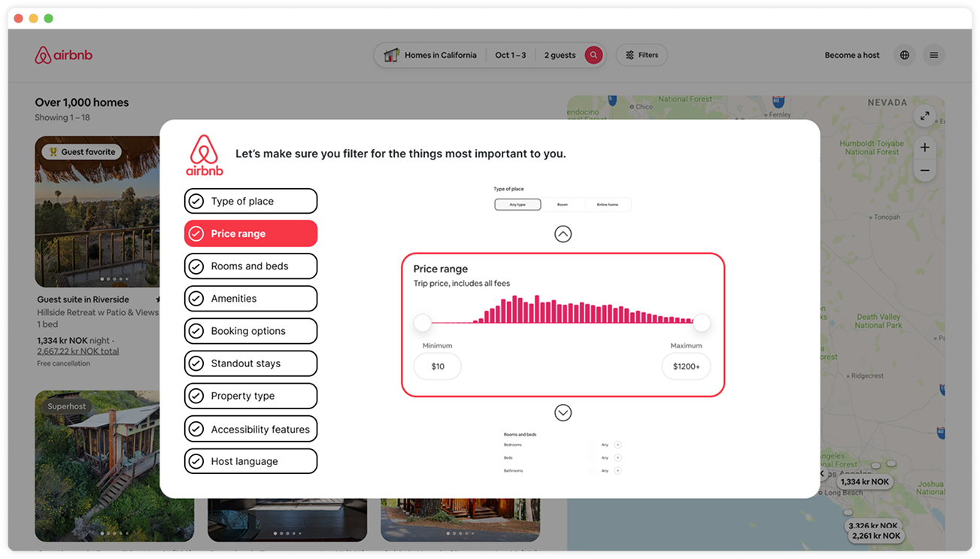This screenshot has width=980, height=559.
Task: Toggle the Accessibility features checkmark circle
Action: (196, 429)
